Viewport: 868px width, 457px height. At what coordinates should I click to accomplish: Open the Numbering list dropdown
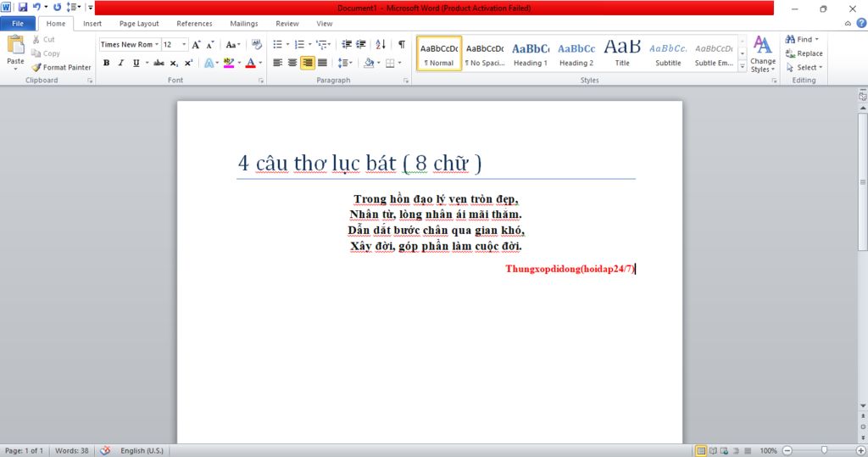point(309,44)
